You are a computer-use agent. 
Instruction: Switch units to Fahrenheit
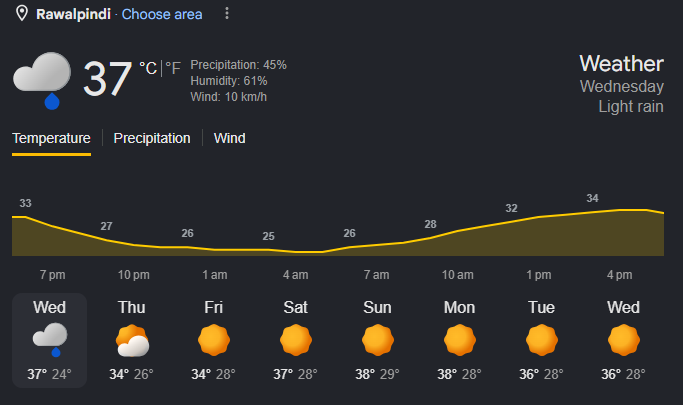point(173,68)
